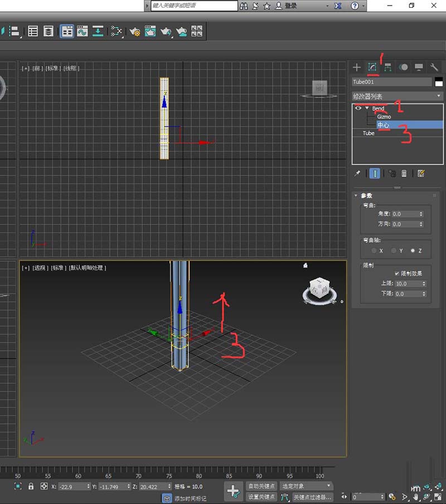Select the X bend axis radio button
Image resolution: width=446 pixels, height=504 pixels.
coord(374,251)
